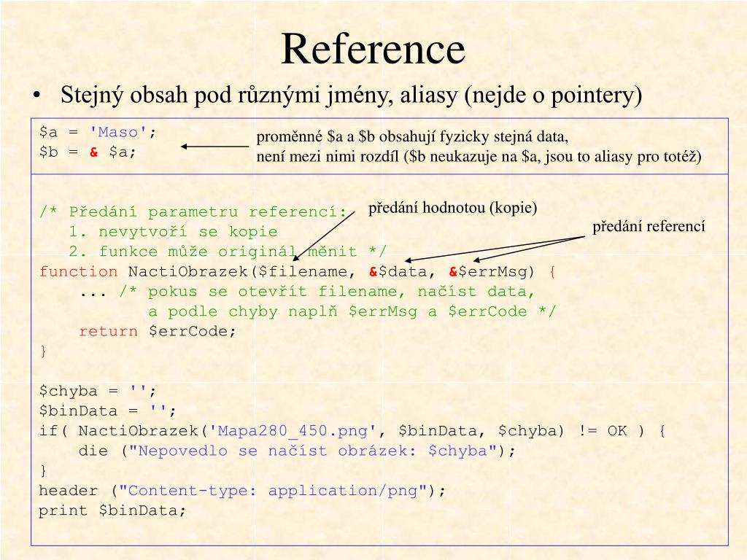Image resolution: width=747 pixels, height=560 pixels.
Task: Click the line "$binData = '';"
Action: [108, 411]
